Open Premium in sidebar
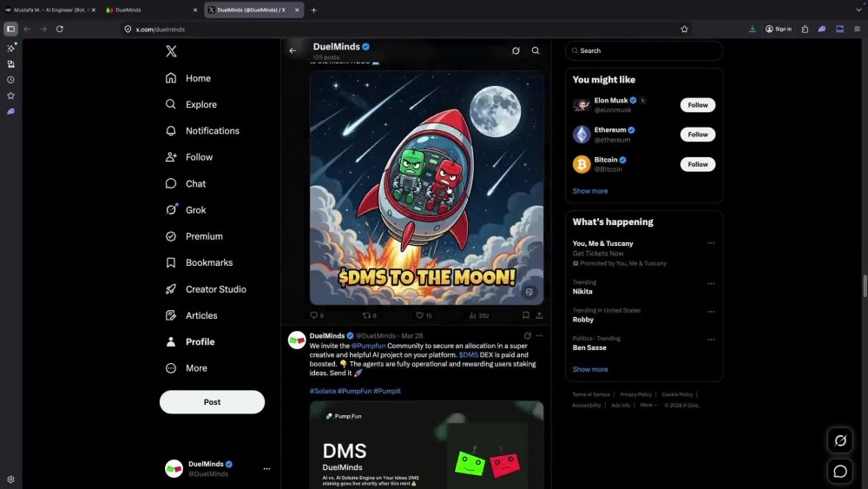The image size is (868, 489). click(194, 236)
